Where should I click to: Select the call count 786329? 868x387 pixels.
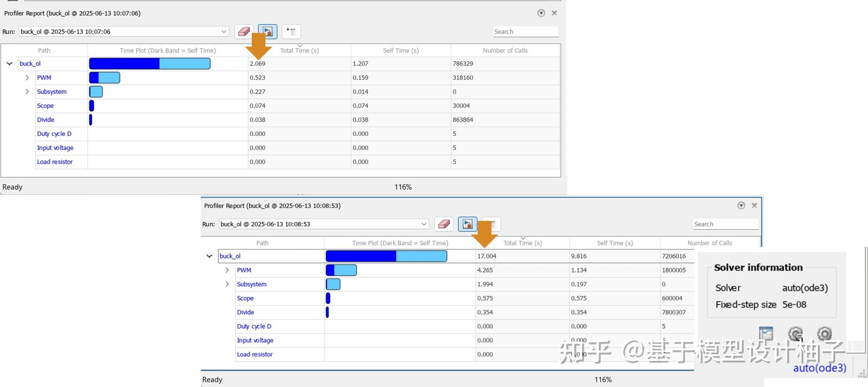coord(463,64)
